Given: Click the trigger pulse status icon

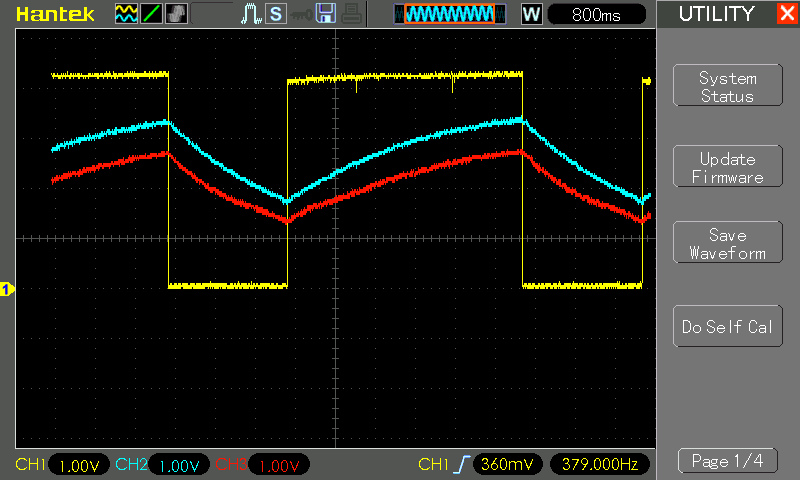Looking at the screenshot, I should point(251,14).
